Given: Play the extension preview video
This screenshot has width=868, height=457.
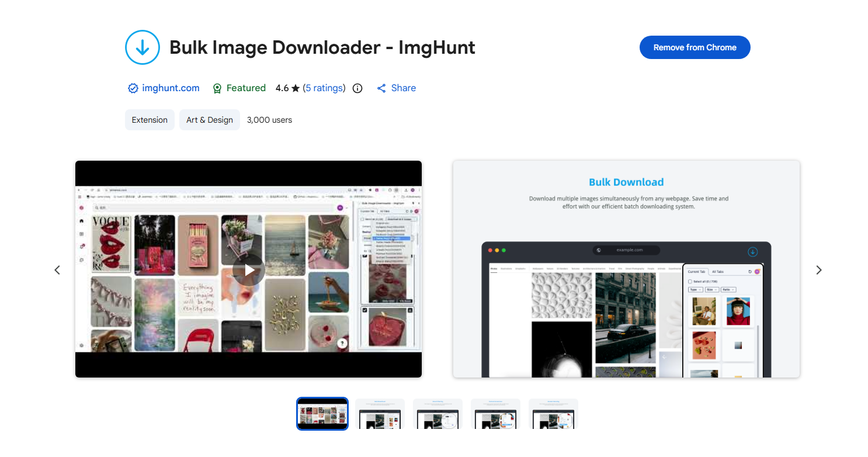Looking at the screenshot, I should (x=249, y=269).
